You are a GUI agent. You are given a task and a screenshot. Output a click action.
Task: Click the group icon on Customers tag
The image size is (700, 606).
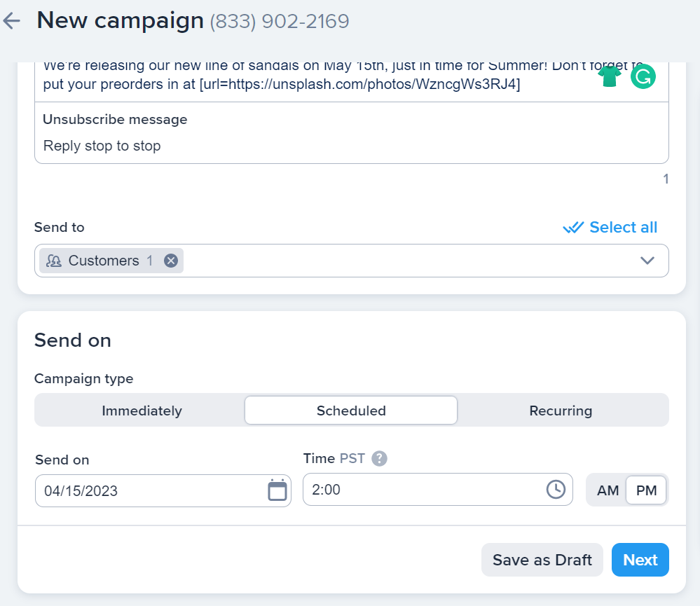[x=54, y=261]
